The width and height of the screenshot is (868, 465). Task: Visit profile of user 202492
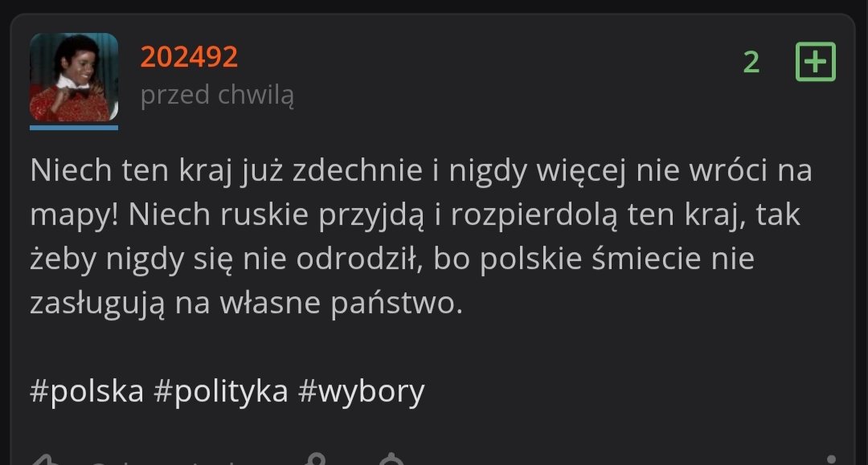click(189, 56)
